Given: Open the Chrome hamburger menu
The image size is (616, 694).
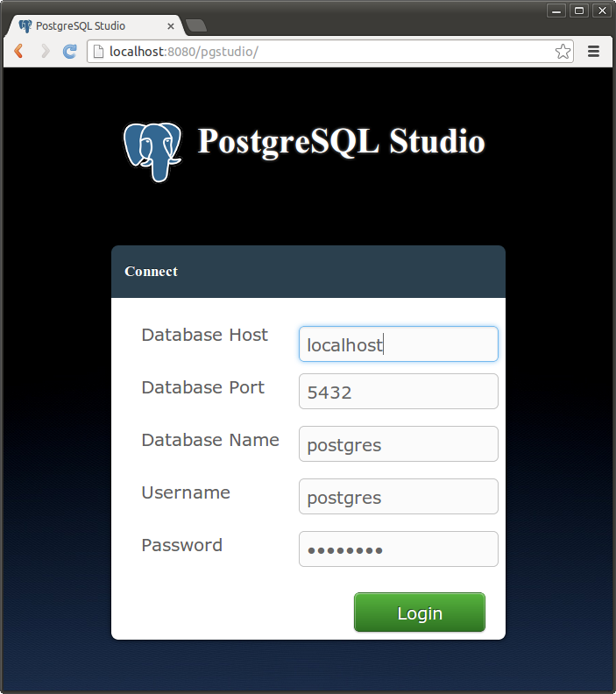Looking at the screenshot, I should [593, 52].
